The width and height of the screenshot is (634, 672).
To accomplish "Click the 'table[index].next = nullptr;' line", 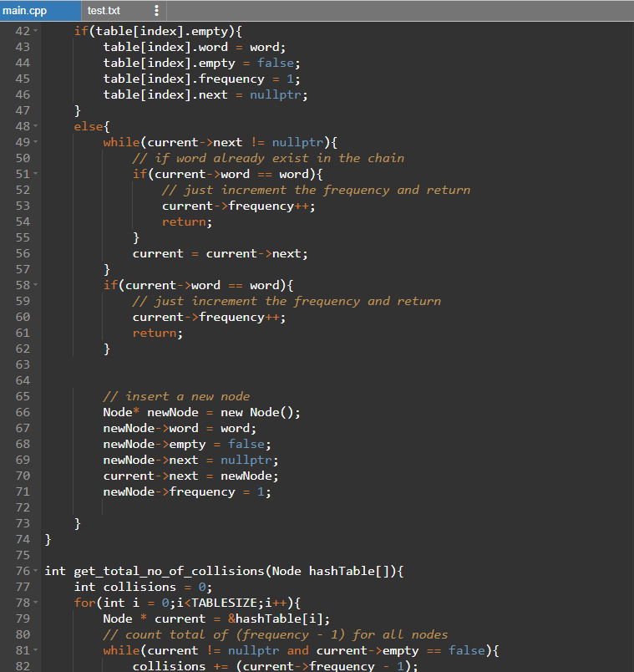I will [x=205, y=94].
